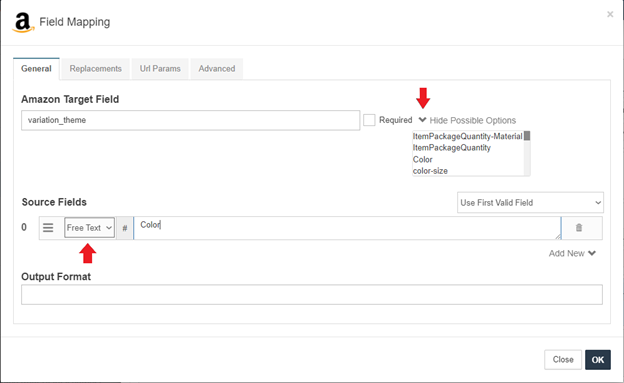Viewport: 624px width, 383px height.
Task: Collapse the Hide Possible Options chevron
Action: pyautogui.click(x=422, y=120)
